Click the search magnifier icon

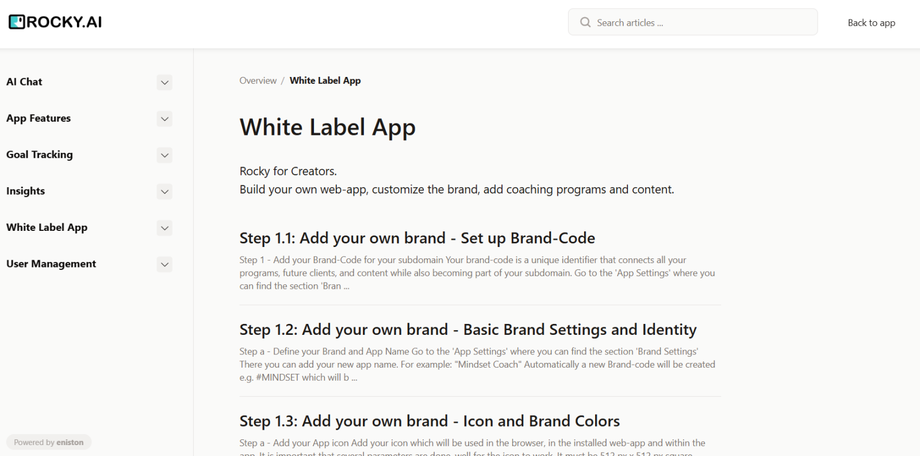(585, 22)
